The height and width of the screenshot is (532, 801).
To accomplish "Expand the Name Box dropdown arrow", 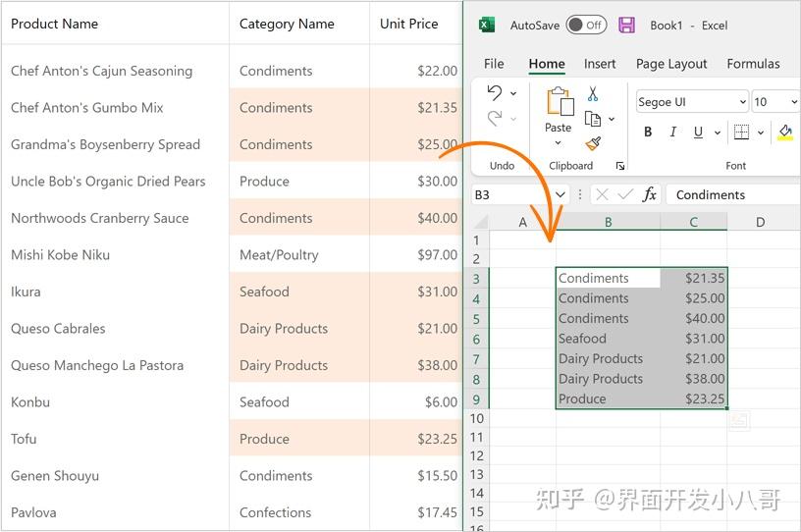I will pyautogui.click(x=561, y=194).
